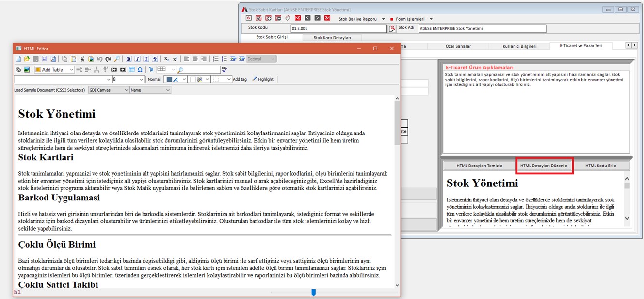Click the Stok Kodu input field

(x=338, y=29)
